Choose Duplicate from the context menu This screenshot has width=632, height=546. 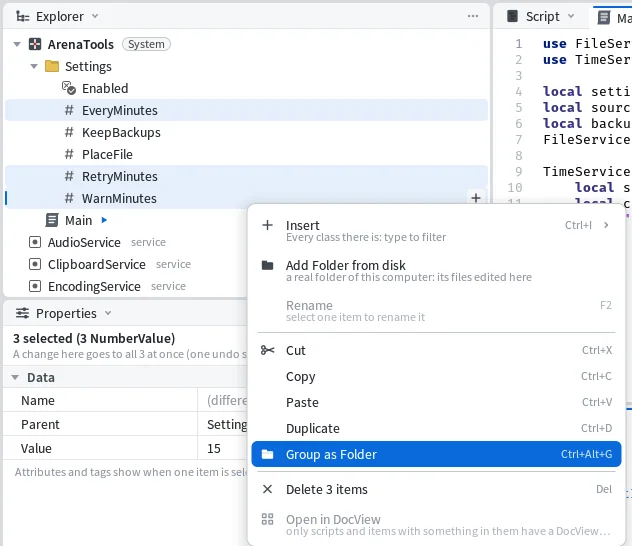pyautogui.click(x=436, y=428)
